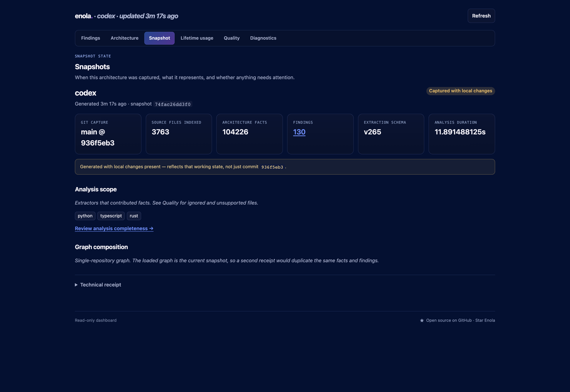Click the v265 extraction schema value
Viewport: 570px width, 392px height.
[372, 132]
